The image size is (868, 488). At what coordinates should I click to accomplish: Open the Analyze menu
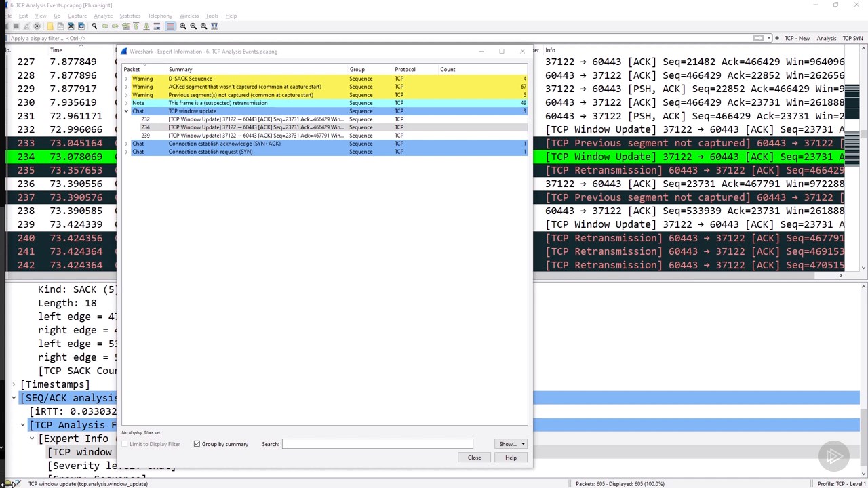103,16
